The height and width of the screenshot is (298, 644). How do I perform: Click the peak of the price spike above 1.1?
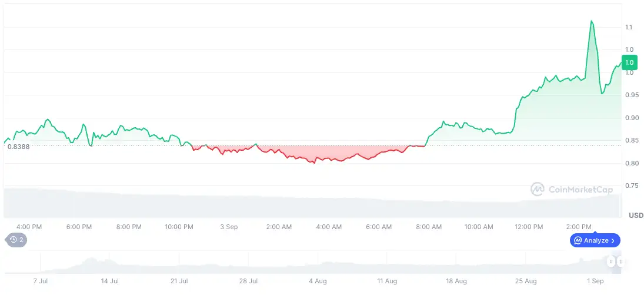click(591, 21)
